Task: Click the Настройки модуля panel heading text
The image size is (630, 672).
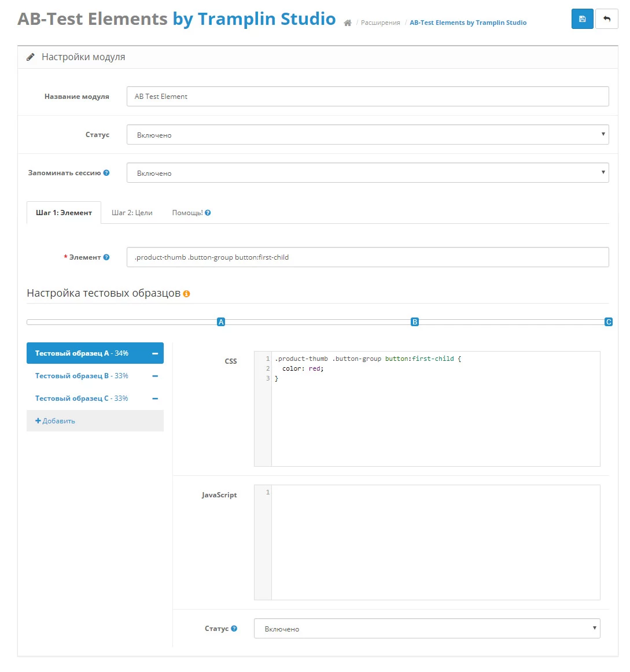Action: click(83, 57)
